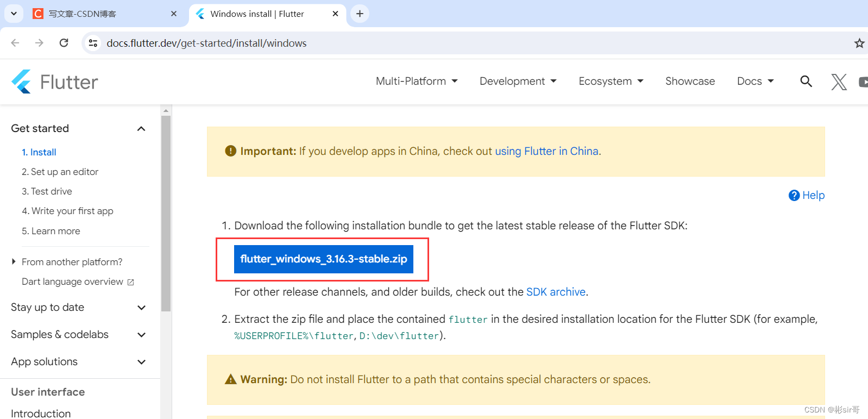Open the SDK archive link
The image size is (868, 419).
[556, 292]
